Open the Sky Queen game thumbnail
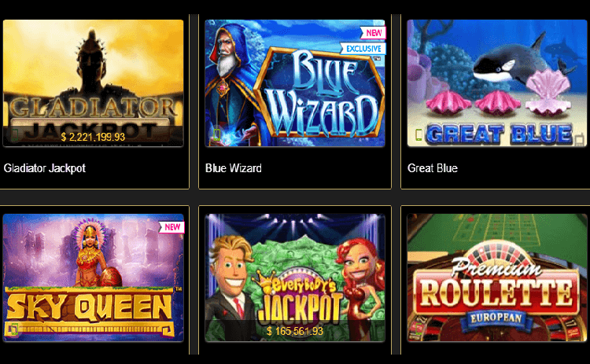Screen dimensions: 590x364 click(x=94, y=278)
